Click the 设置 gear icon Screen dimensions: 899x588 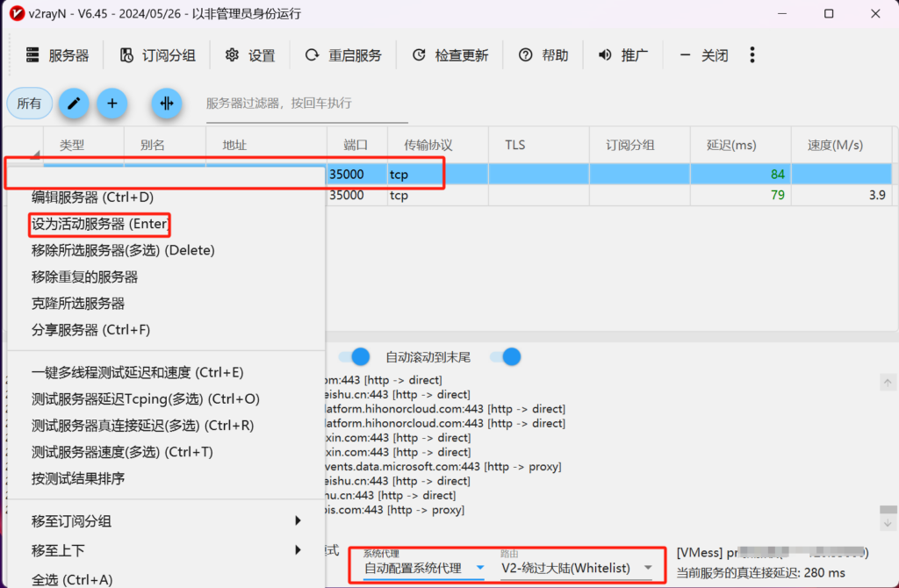tap(232, 55)
